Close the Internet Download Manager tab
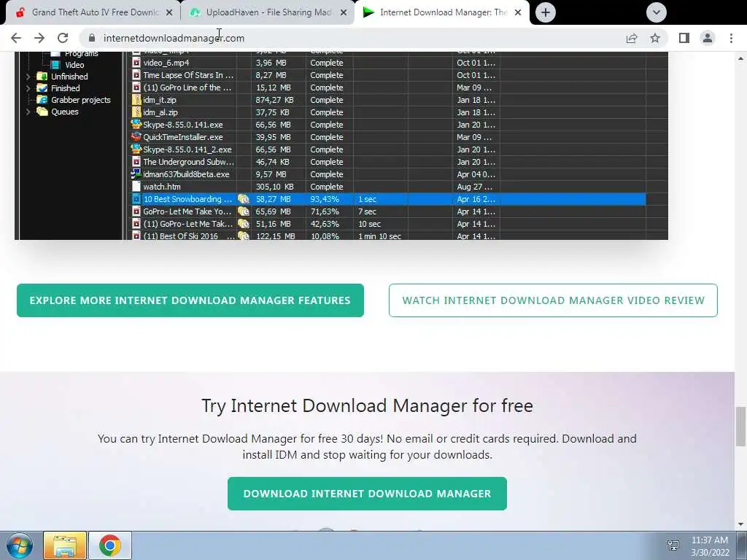Image resolution: width=747 pixels, height=560 pixels. tap(519, 12)
